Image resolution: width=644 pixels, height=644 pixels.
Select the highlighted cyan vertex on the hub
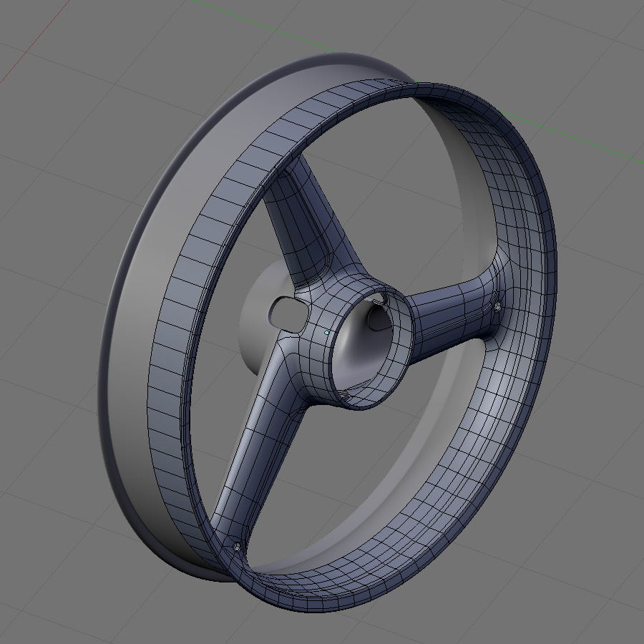pos(327,332)
